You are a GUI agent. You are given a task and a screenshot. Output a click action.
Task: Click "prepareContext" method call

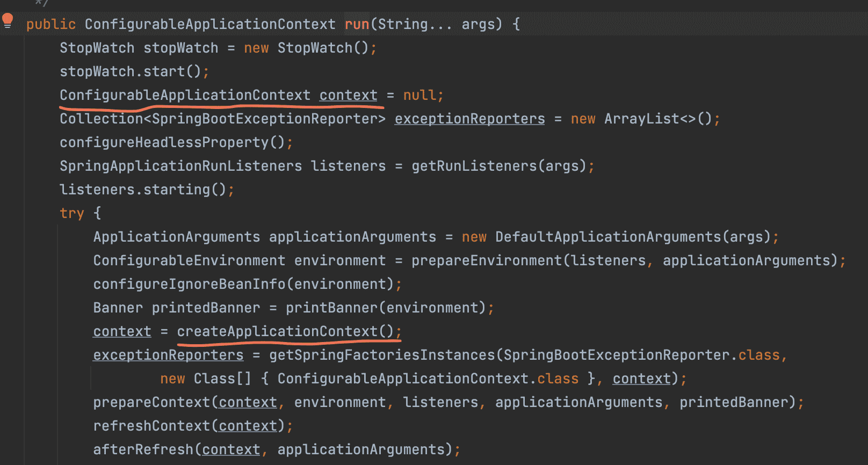coord(152,402)
